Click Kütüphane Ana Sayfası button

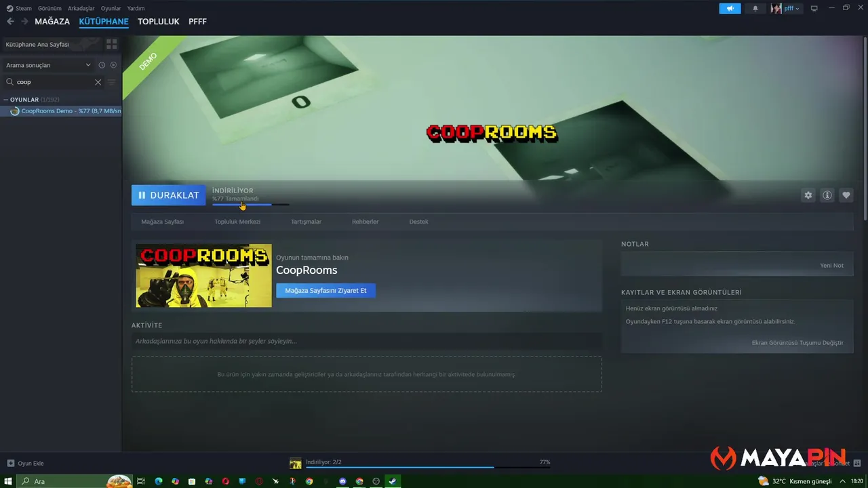pos(51,44)
